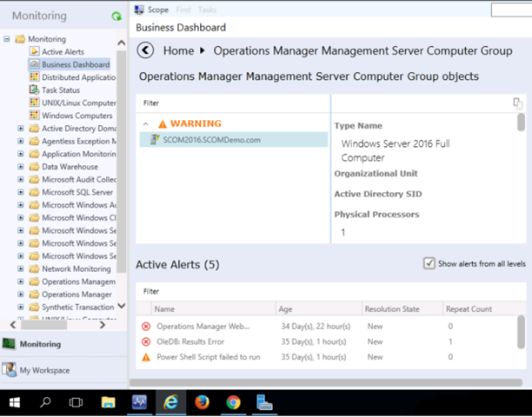This screenshot has height=417, width=532.
Task: Click the Active Alerts view icon
Action: (x=34, y=51)
